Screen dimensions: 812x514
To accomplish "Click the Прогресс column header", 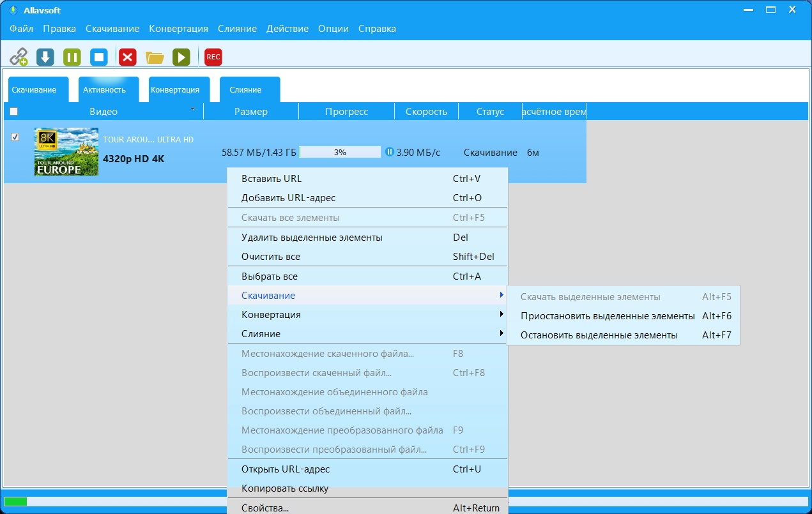I will [347, 111].
